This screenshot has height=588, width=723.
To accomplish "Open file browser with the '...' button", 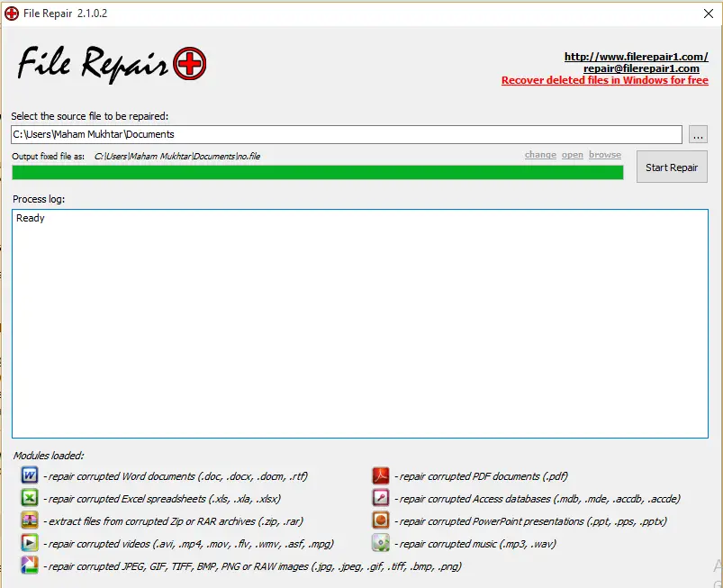I will click(x=698, y=135).
